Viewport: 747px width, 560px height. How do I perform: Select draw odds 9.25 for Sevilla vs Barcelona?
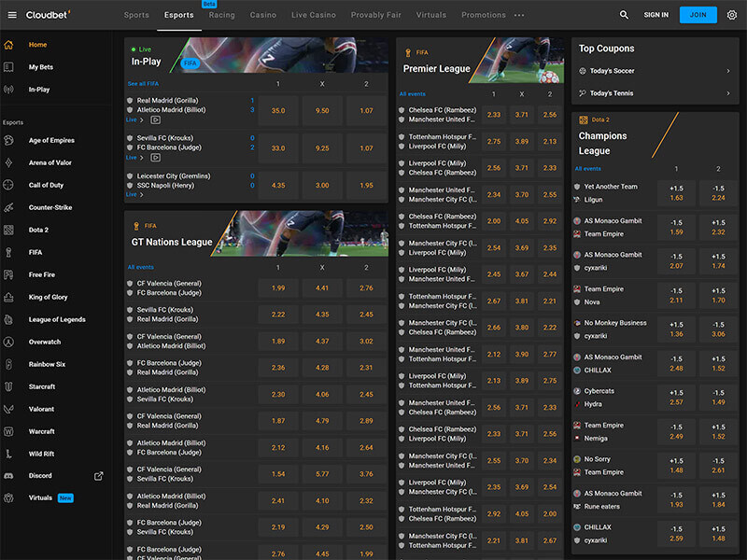coord(322,148)
